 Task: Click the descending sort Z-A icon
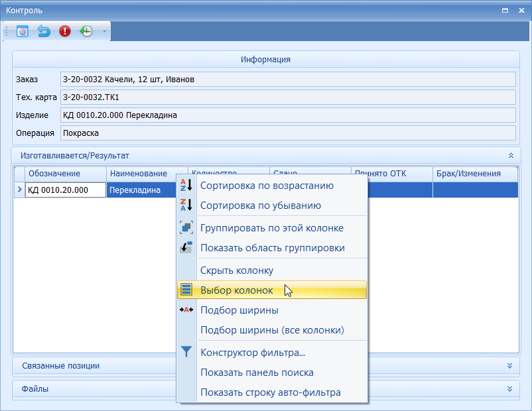pyautogui.click(x=186, y=206)
